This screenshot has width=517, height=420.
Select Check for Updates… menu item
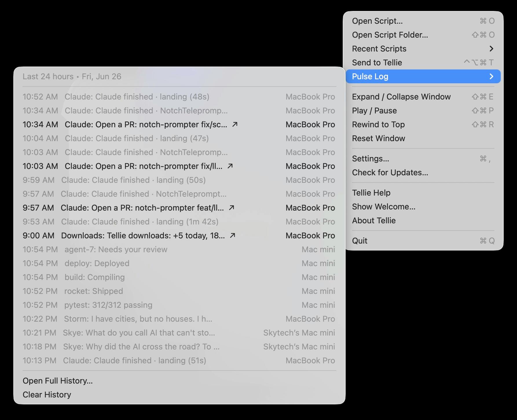click(423, 172)
